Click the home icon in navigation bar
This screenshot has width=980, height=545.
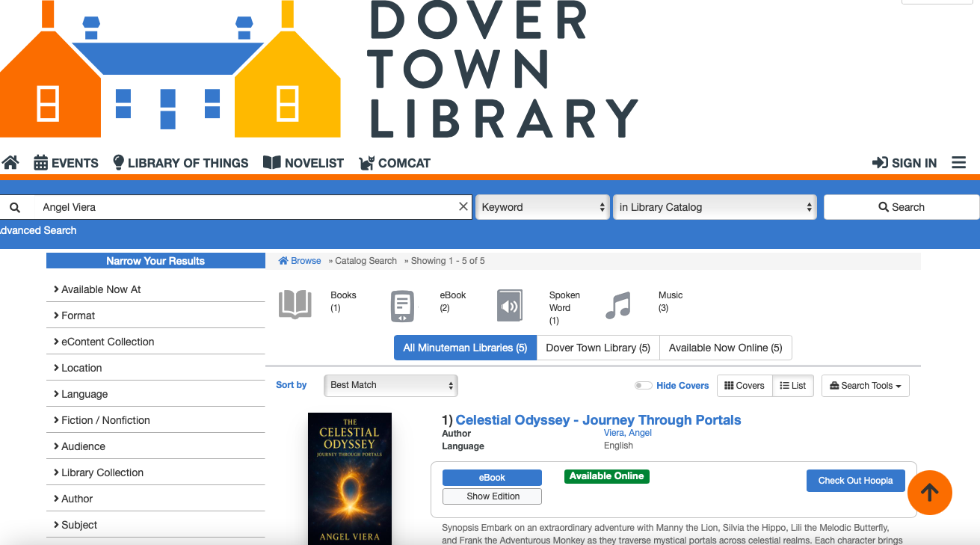tap(10, 163)
